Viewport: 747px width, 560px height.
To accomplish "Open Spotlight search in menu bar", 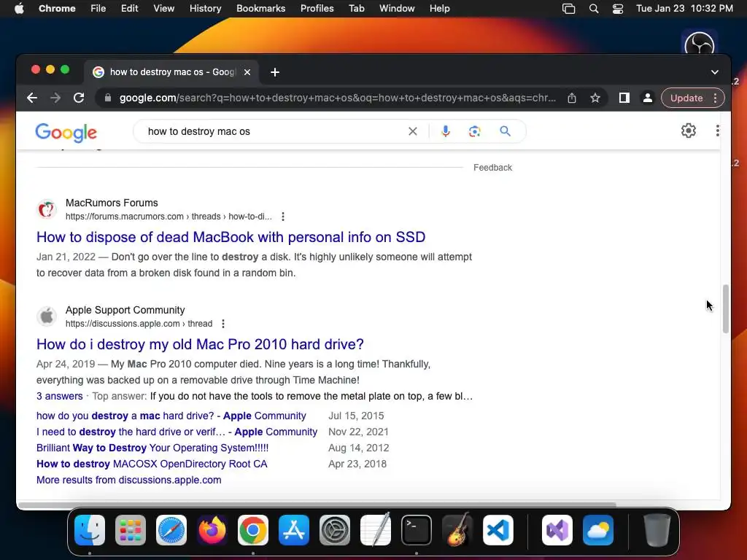I will point(594,9).
